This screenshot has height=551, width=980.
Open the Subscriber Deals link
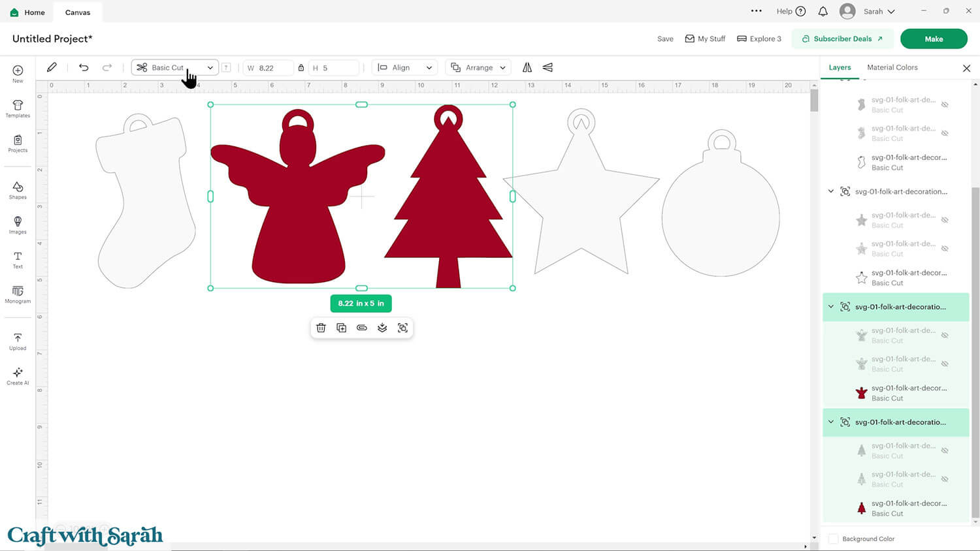[x=842, y=39]
